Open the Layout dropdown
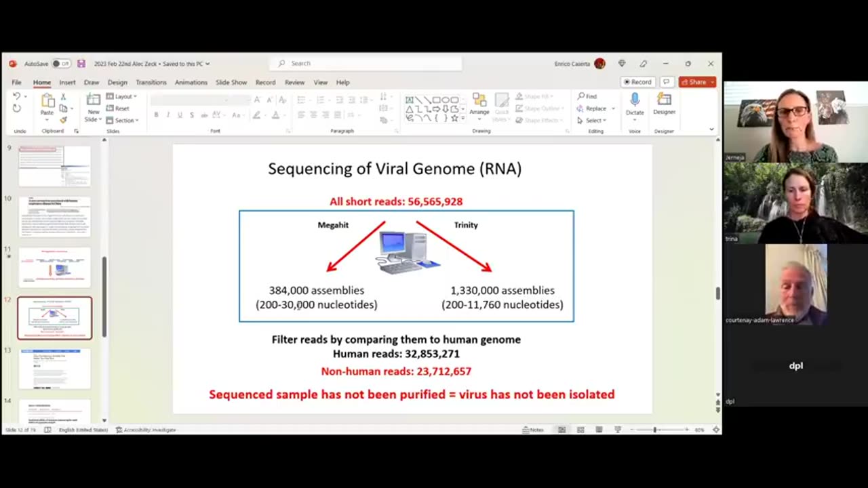Image resolution: width=868 pixels, height=488 pixels. (122, 97)
